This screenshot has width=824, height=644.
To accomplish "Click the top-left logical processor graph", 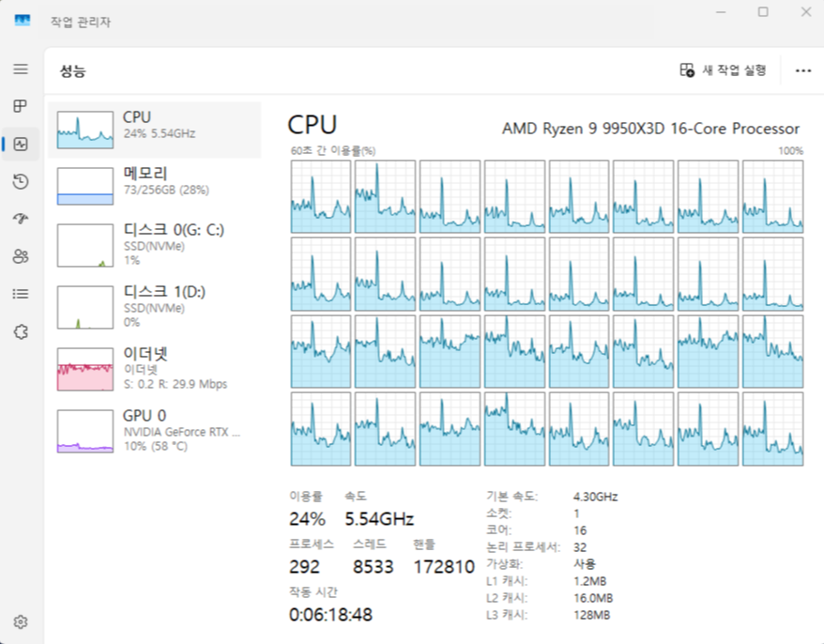I will click(x=321, y=195).
